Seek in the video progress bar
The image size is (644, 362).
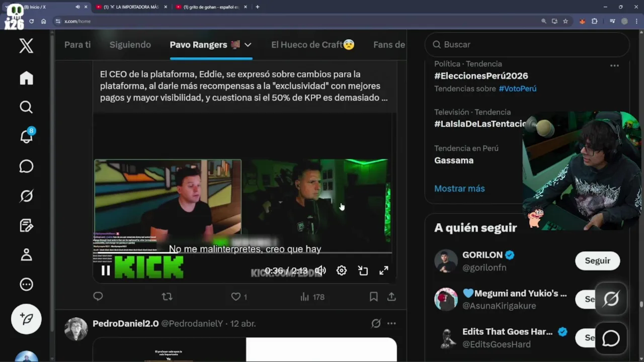tap(243, 252)
